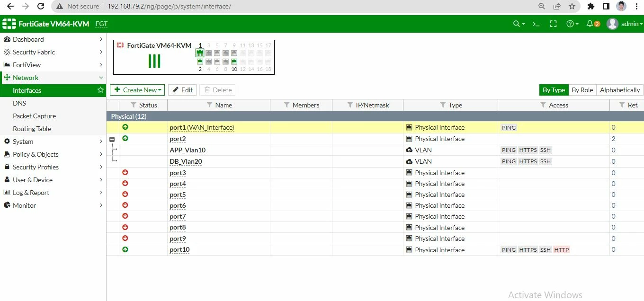
Task: Click the HTTP access tag on port10
Action: click(x=561, y=250)
